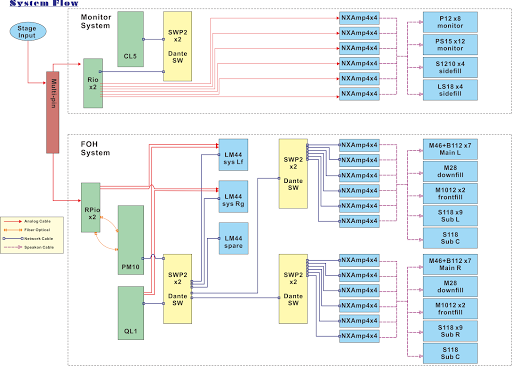The width and height of the screenshot is (512, 366).
Task: Select the Rio x2 block
Action: coord(93,83)
